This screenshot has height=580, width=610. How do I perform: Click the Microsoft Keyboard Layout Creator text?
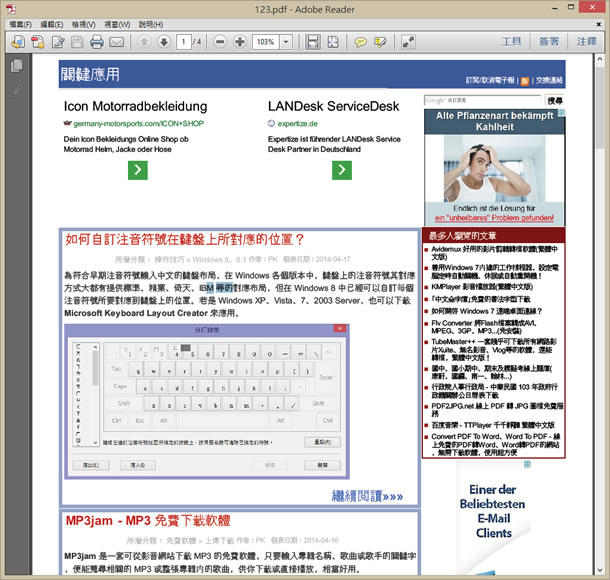136,313
